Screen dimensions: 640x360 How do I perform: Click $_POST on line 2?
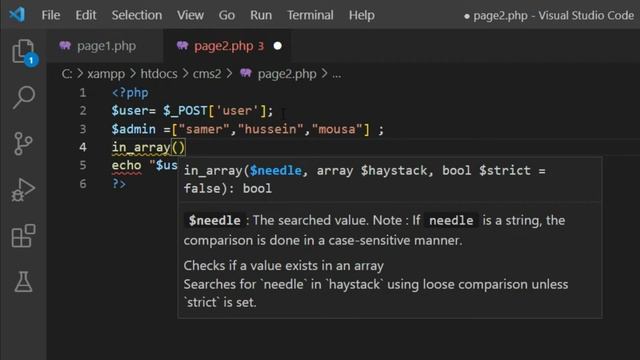(x=185, y=111)
